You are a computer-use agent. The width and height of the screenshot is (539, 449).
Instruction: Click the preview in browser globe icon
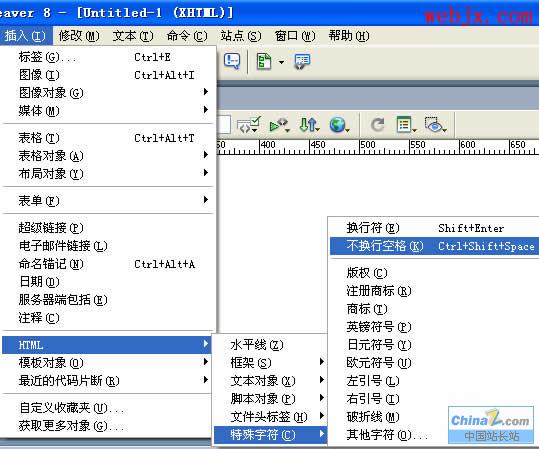coord(339,125)
